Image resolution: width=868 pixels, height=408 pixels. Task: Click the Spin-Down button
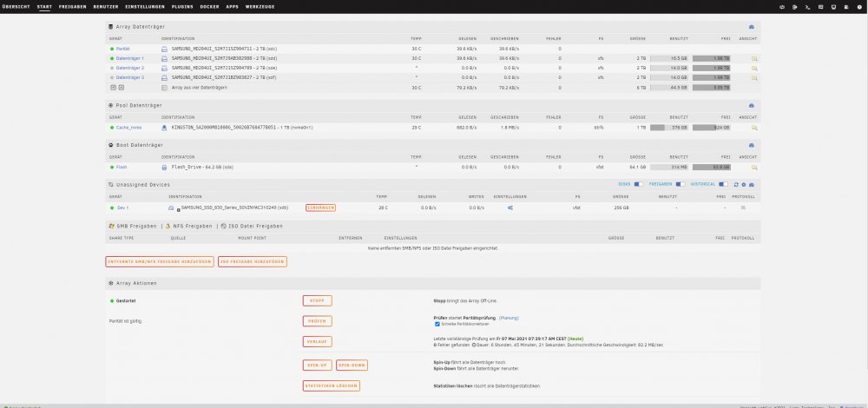[x=352, y=365]
